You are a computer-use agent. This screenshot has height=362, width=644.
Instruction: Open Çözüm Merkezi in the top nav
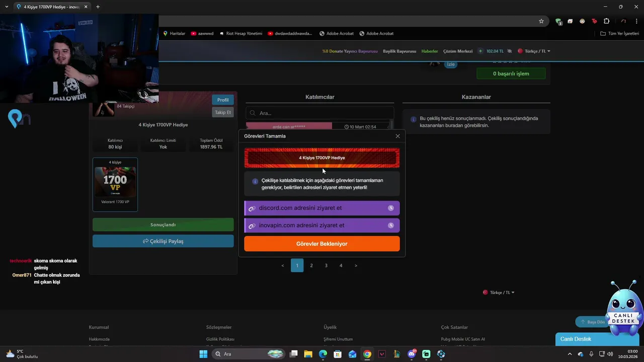point(458,51)
